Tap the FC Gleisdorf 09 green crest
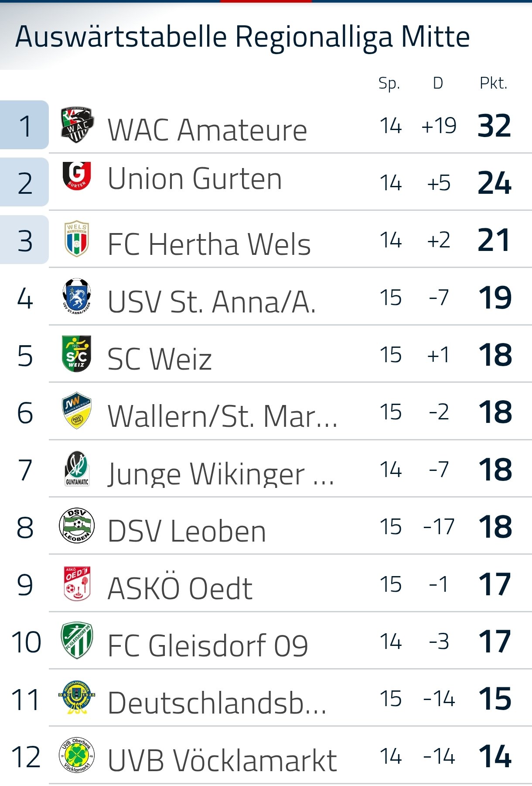 pos(77,640)
